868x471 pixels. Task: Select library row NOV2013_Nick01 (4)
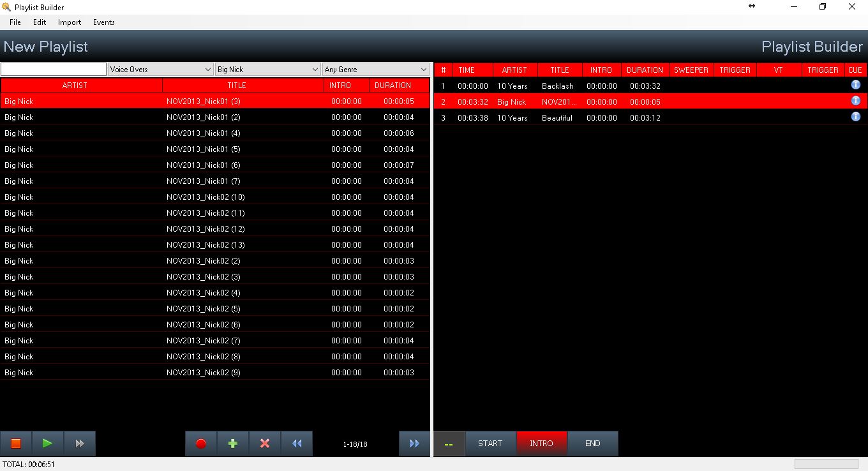[x=215, y=133]
